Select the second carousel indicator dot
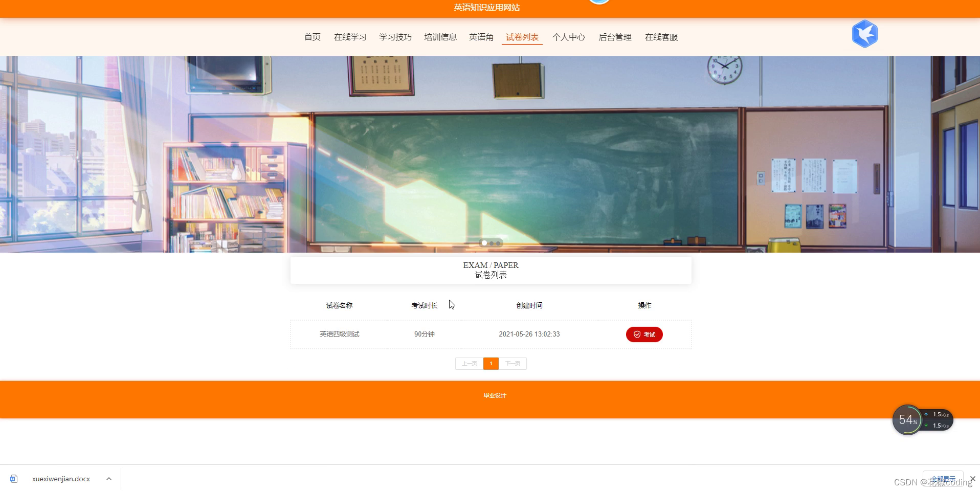The image size is (980, 492). point(492,243)
